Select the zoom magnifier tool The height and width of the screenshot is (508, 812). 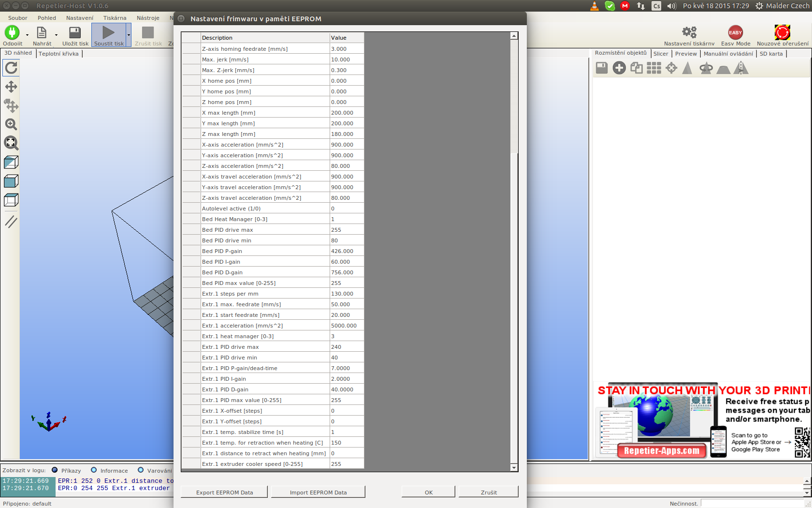point(11,124)
